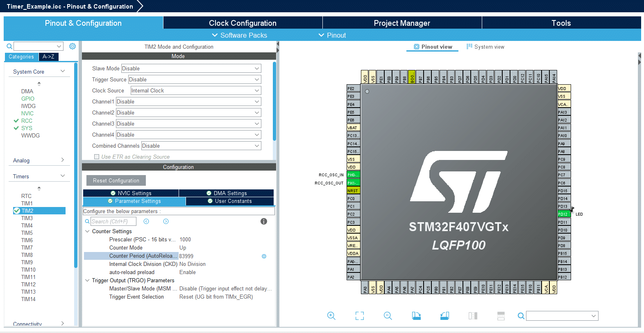Select the PD15 pin on the chip

(564, 191)
